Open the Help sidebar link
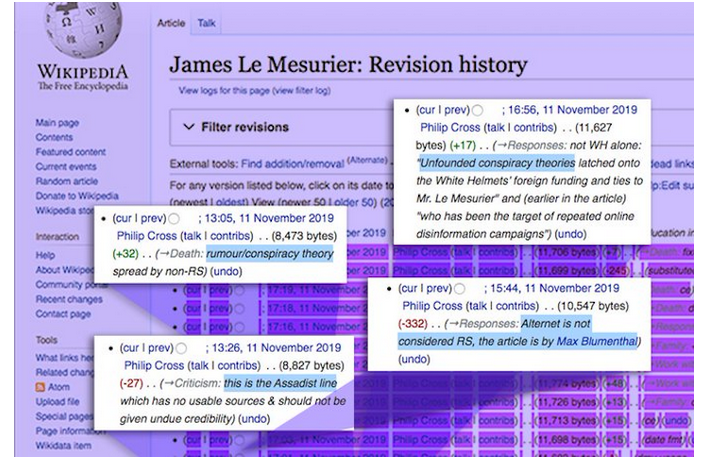Image resolution: width=714 pixels, height=463 pixels. coord(45,255)
